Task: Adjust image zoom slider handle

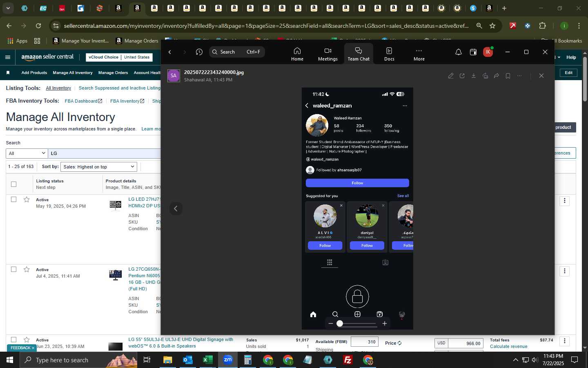Action: [340, 323]
